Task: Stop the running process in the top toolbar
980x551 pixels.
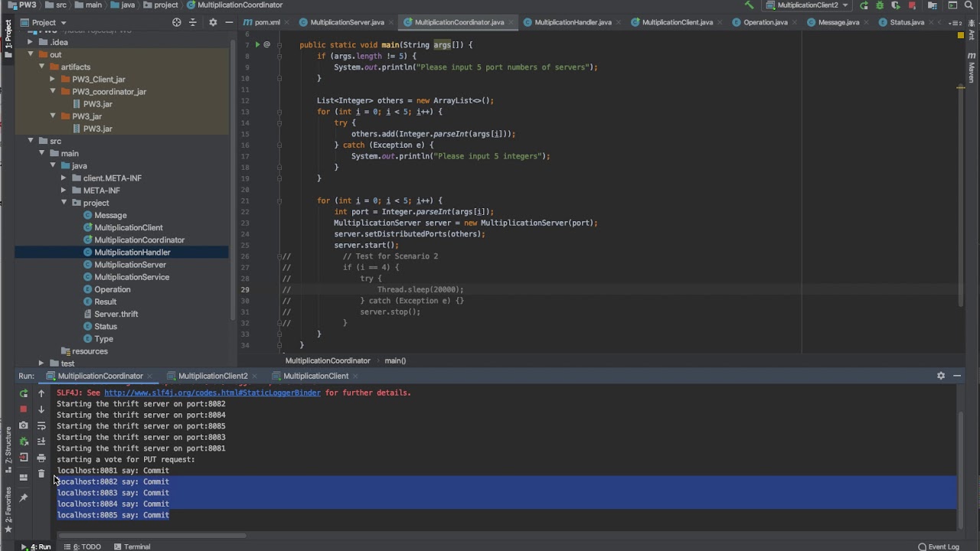Action: click(913, 5)
